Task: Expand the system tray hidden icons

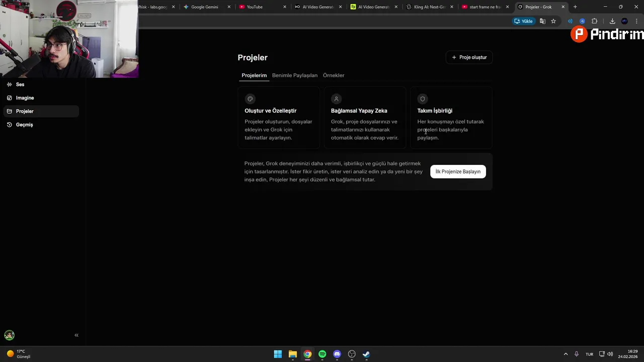Action: pyautogui.click(x=566, y=354)
